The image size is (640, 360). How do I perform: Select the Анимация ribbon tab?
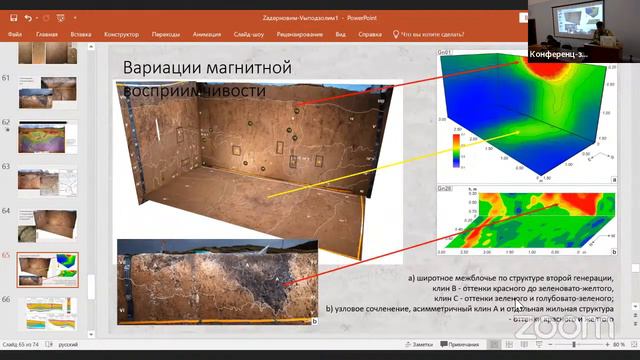pyautogui.click(x=207, y=35)
